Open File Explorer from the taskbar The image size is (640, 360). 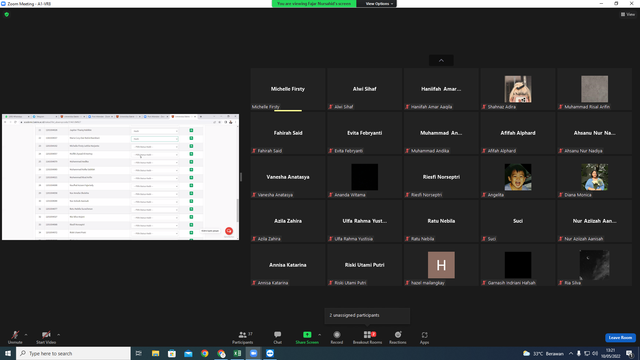coord(156,353)
